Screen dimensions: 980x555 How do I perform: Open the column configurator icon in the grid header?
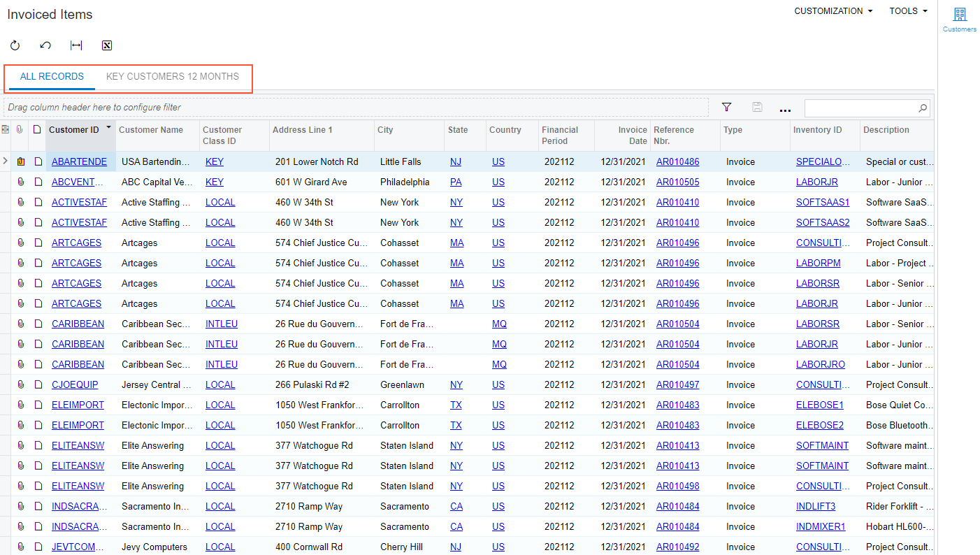[x=6, y=130]
